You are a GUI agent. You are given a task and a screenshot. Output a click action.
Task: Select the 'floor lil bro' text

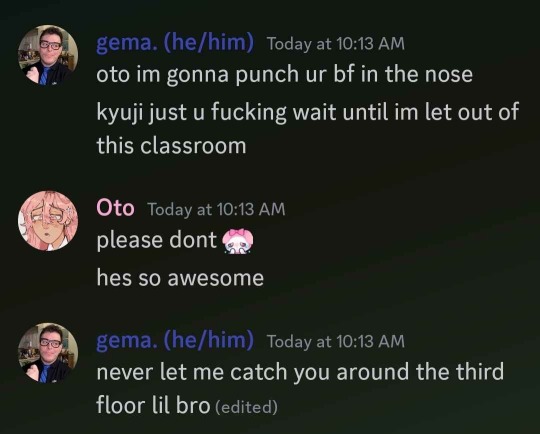click(153, 405)
